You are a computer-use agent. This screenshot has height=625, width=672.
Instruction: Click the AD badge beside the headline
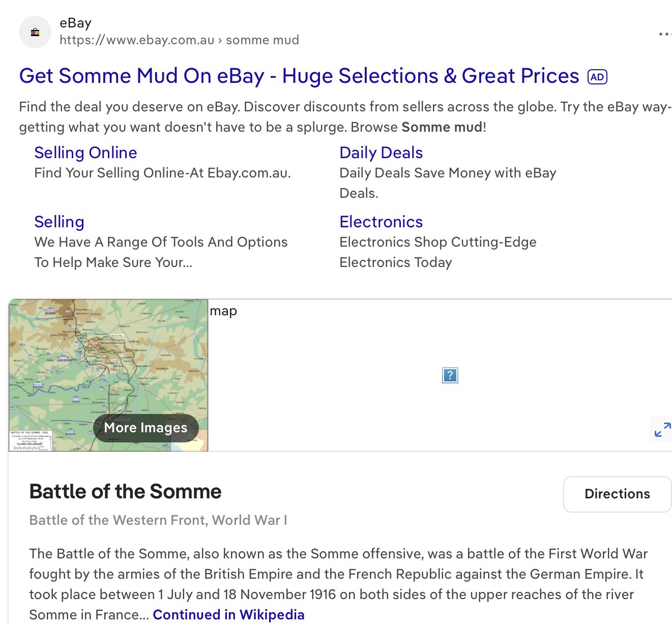tap(597, 77)
